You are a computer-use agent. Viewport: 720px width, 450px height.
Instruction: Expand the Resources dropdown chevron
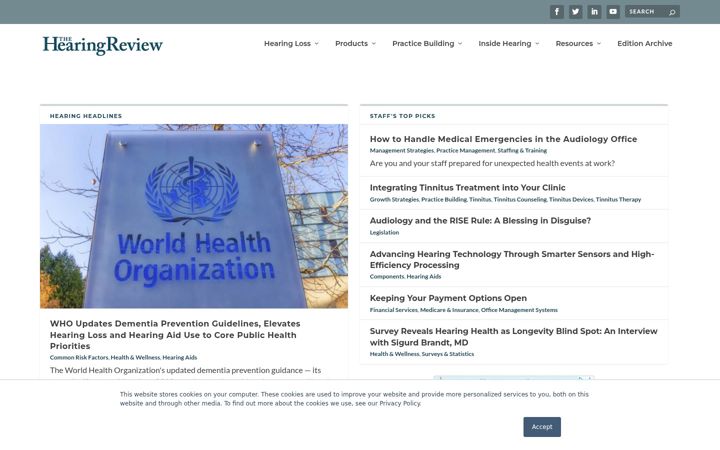[x=599, y=44]
